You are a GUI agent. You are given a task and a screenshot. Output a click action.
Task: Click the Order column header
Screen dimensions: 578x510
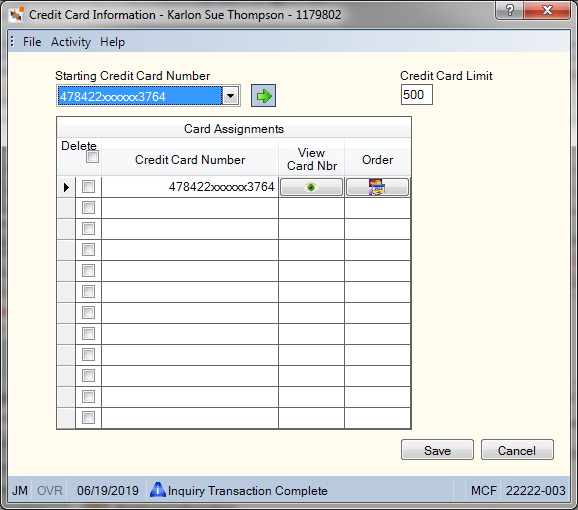pos(377,160)
